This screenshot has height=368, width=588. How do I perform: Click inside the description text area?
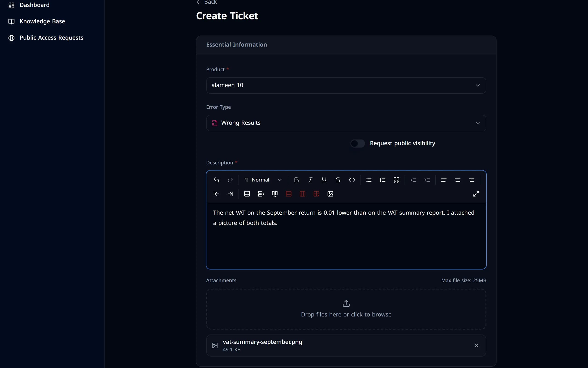346,236
